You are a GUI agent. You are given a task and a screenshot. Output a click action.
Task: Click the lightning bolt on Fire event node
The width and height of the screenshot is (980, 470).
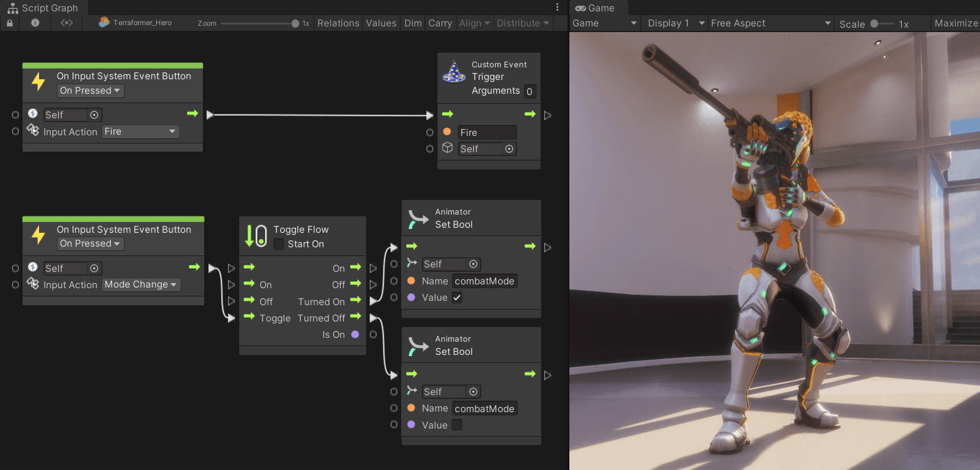pyautogui.click(x=39, y=82)
